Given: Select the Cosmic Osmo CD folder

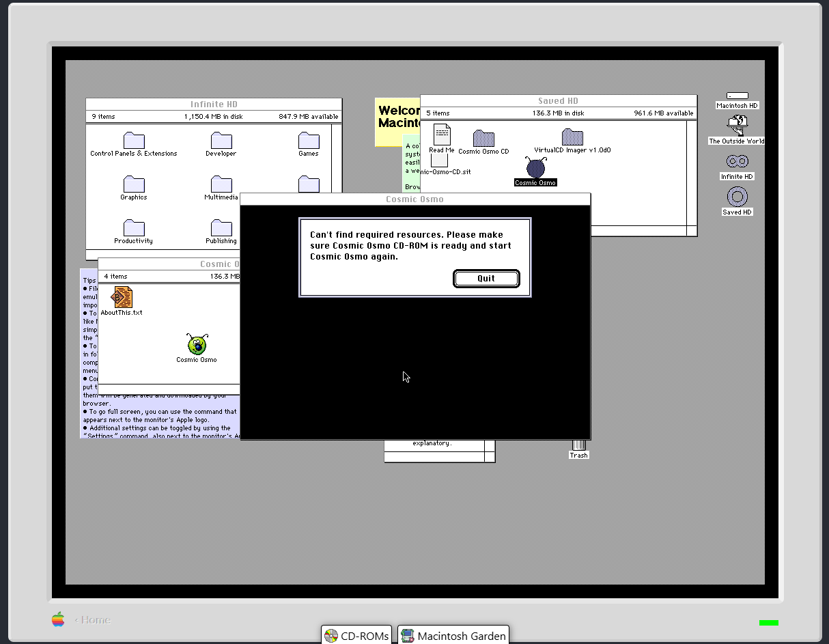Looking at the screenshot, I should (x=483, y=138).
